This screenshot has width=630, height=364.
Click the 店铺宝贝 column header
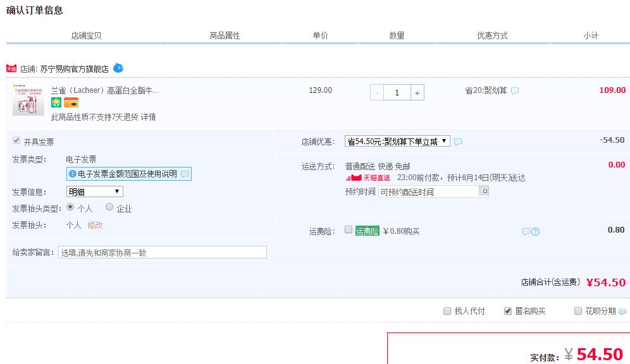[86, 36]
